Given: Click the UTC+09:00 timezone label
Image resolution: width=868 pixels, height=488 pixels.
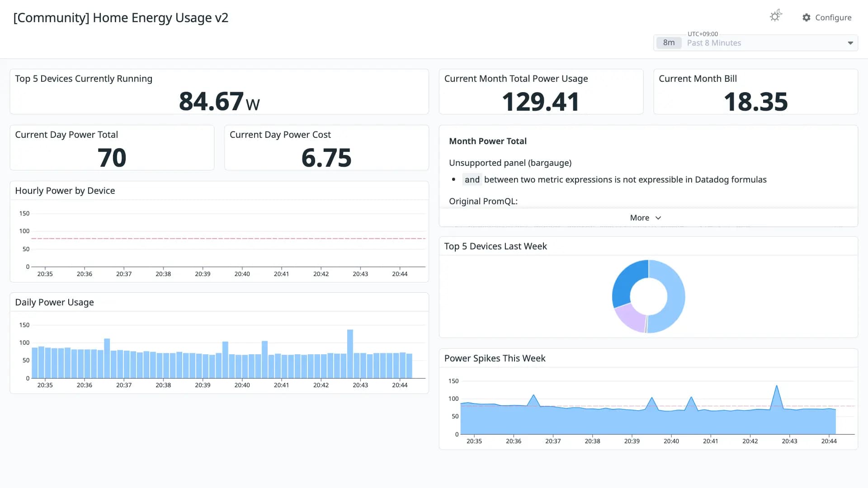Looking at the screenshot, I should pos(703,34).
